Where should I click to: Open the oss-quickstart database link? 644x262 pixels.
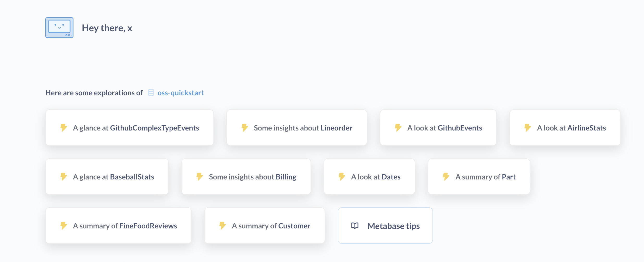point(181,93)
